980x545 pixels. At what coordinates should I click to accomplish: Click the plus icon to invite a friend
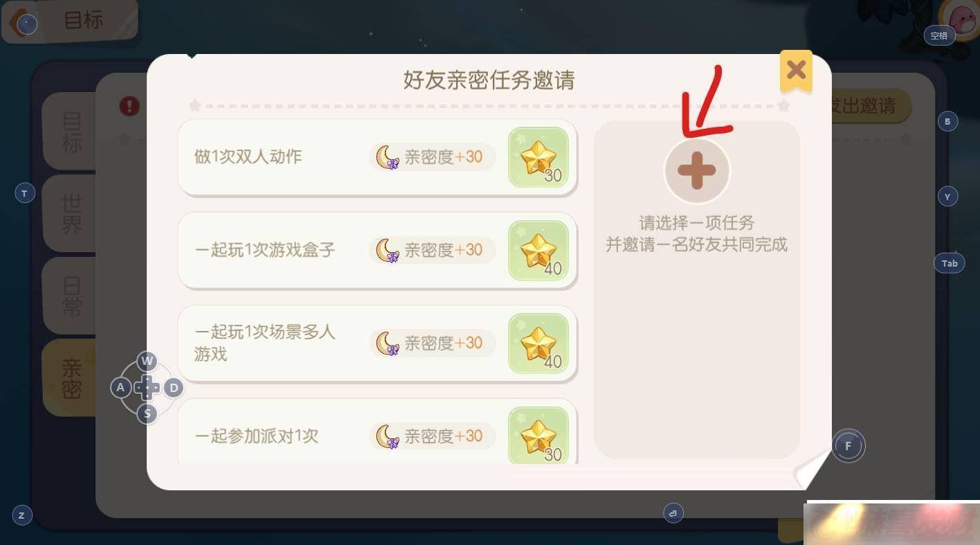[x=696, y=171]
